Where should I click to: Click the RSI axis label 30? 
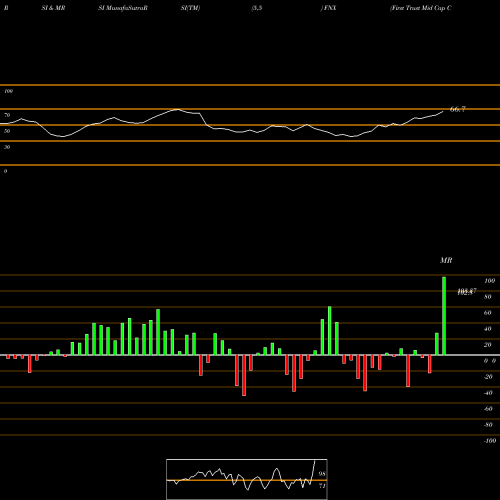(x=7, y=147)
